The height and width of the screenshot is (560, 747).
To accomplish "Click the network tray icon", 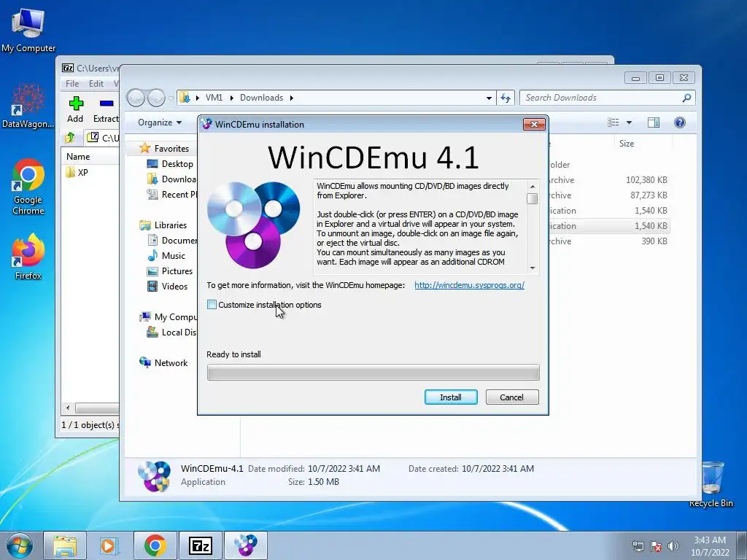I will pyautogui.click(x=638, y=546).
